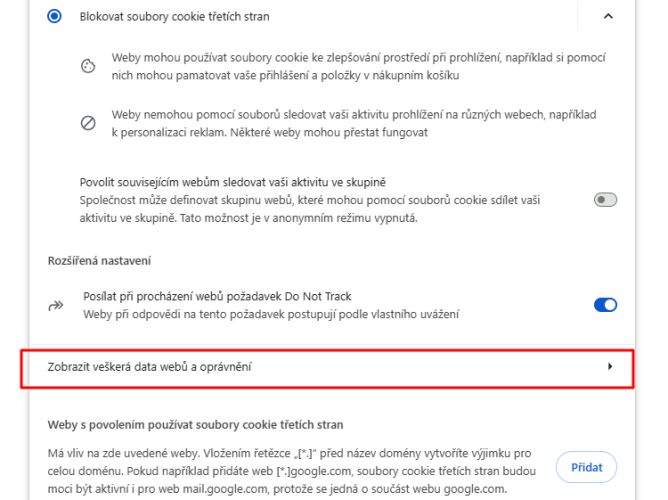Click the right arrow next to site data row
Screen dimensions: 668x500
tap(610, 366)
